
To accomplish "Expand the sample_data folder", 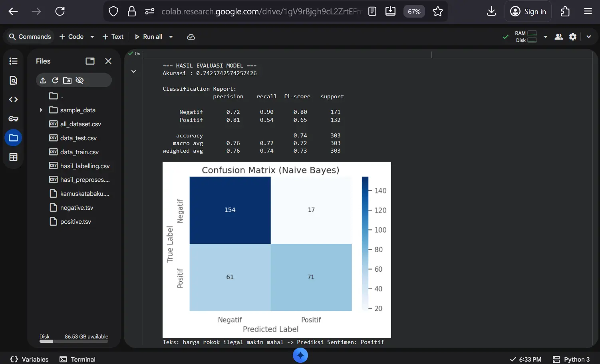I will tap(41, 110).
